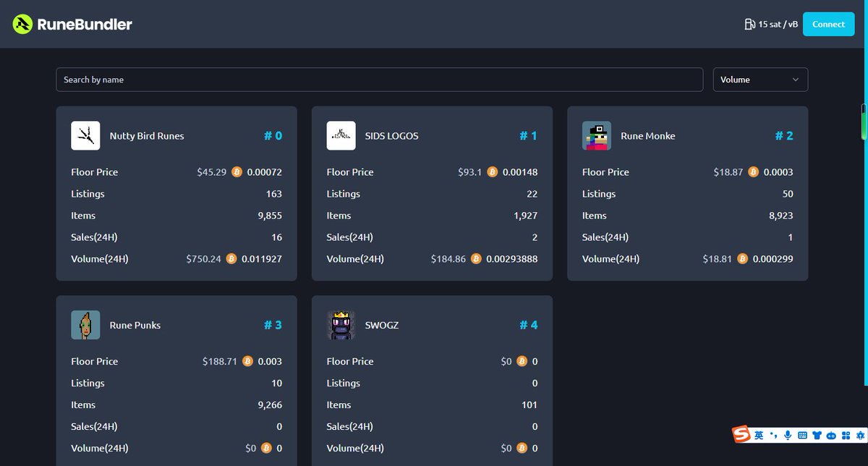
Task: Click the page vertical scrollbar thumb
Action: [x=863, y=122]
